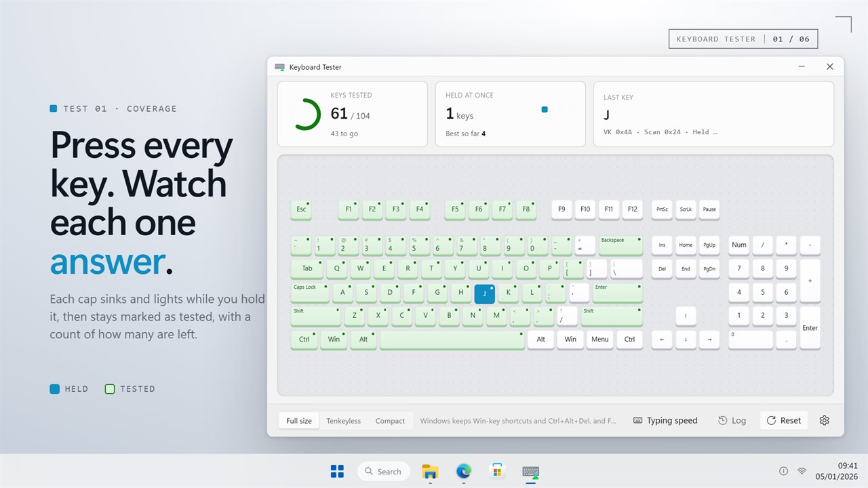The height and width of the screenshot is (488, 868).
Task: Click the Num lock keycap
Action: click(x=739, y=245)
